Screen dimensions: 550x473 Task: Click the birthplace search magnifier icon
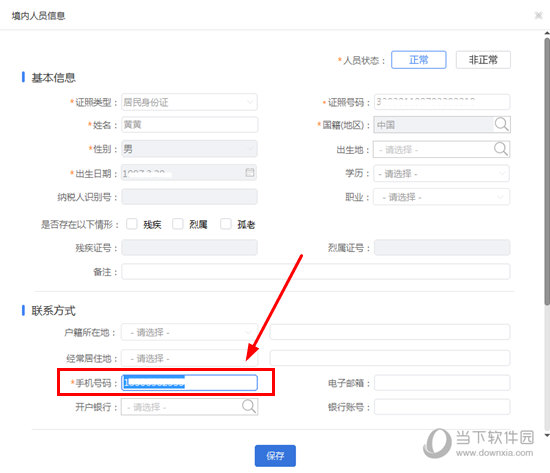(501, 149)
